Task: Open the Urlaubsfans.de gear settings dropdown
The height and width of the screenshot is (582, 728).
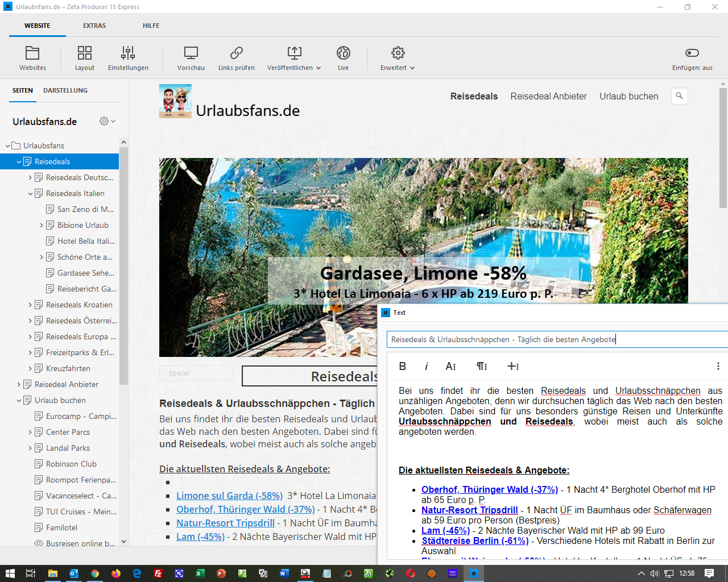Action: [107, 121]
